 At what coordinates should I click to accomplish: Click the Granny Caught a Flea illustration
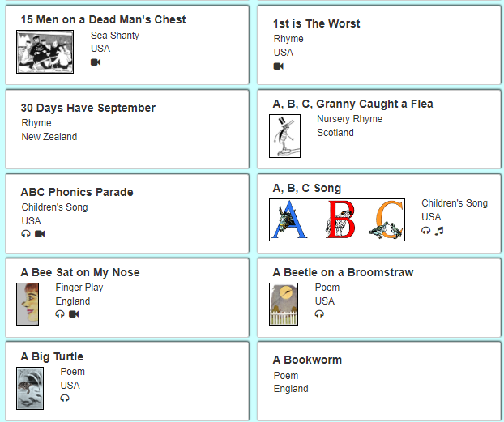click(285, 135)
